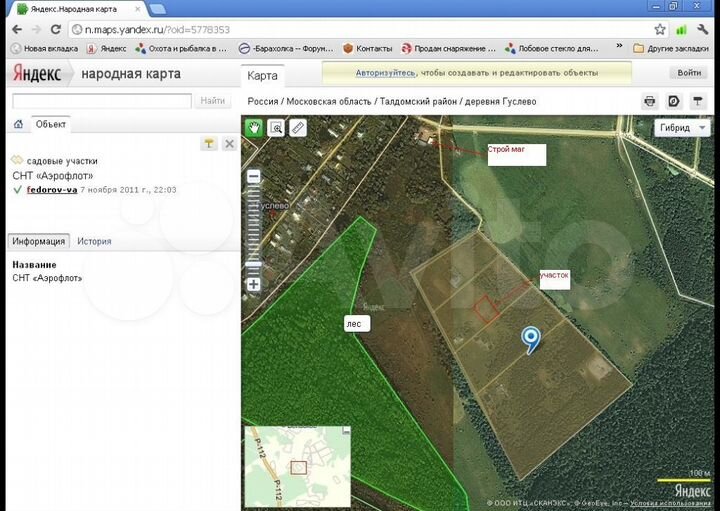This screenshot has height=511, width=720.
Task: Click the лес map label
Action: click(x=357, y=323)
